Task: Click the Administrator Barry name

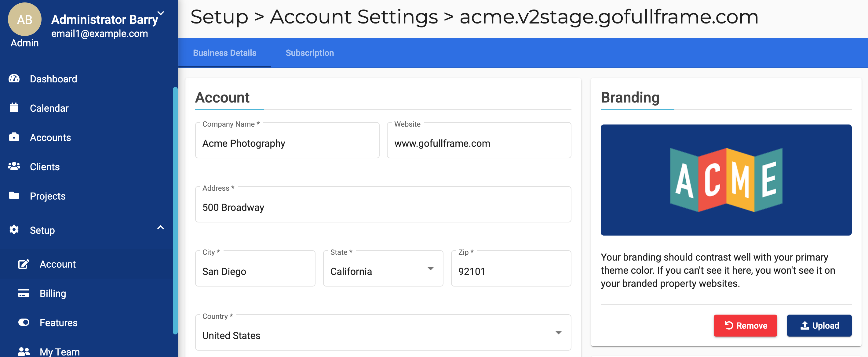Action: click(104, 20)
